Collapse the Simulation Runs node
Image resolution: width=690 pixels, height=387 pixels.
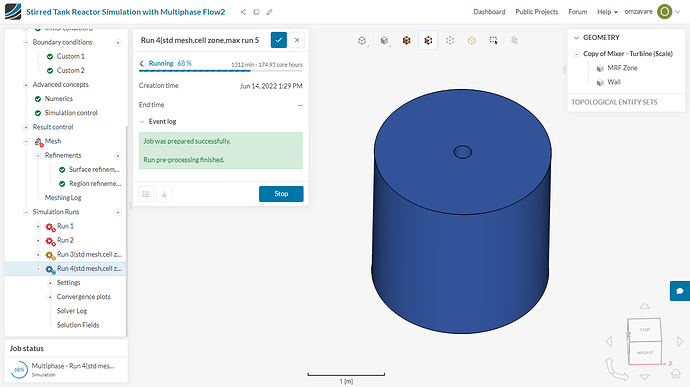click(26, 212)
